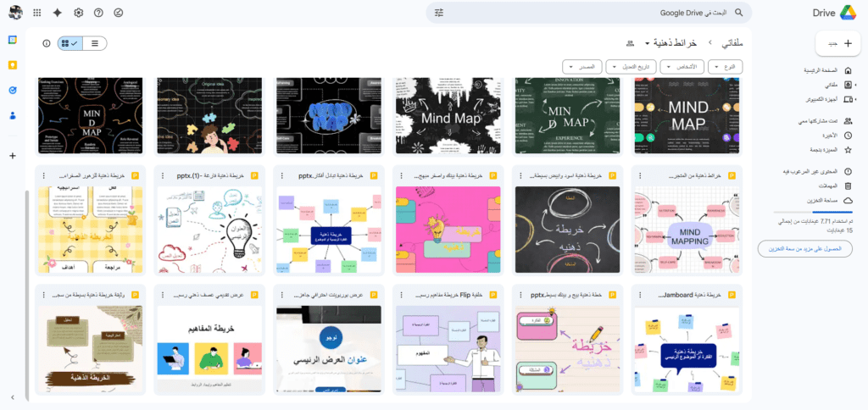
Task: Open the النوع type filter dropdown
Action: pos(726,66)
